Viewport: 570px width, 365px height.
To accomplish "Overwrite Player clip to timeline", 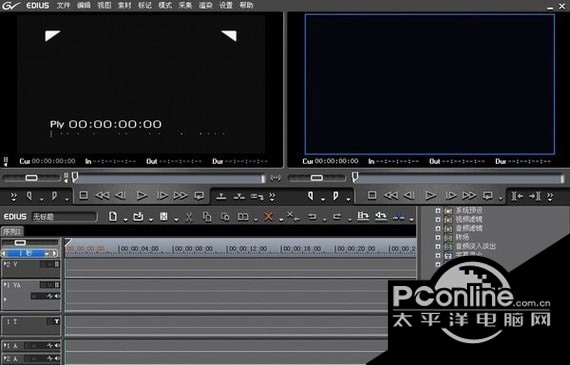I will coord(239,196).
